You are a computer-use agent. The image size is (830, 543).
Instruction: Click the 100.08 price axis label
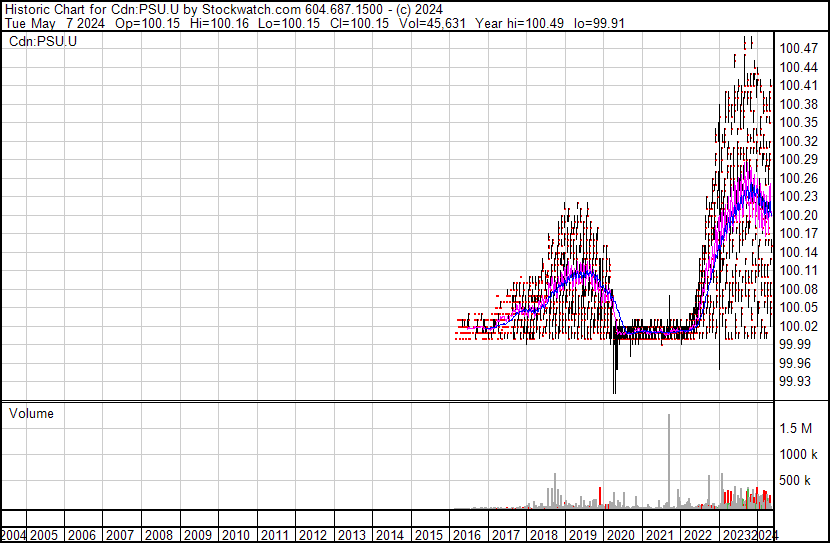(798, 289)
